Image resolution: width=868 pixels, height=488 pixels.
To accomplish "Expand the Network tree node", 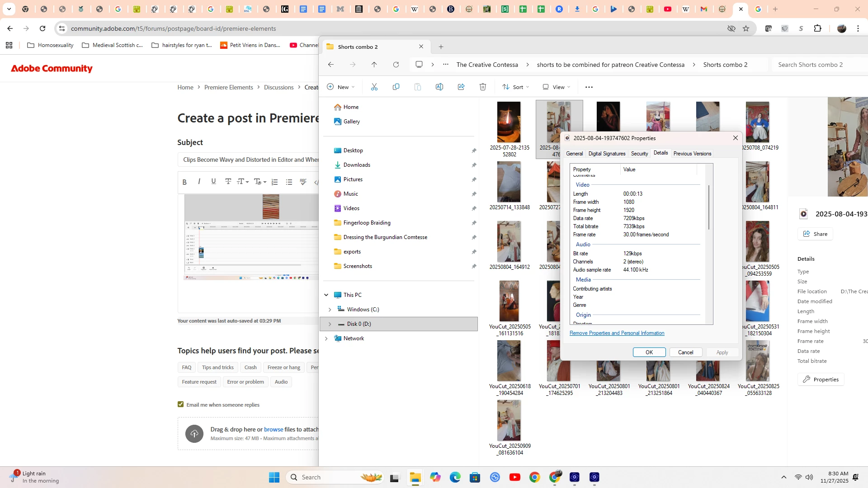I will 326,338.
